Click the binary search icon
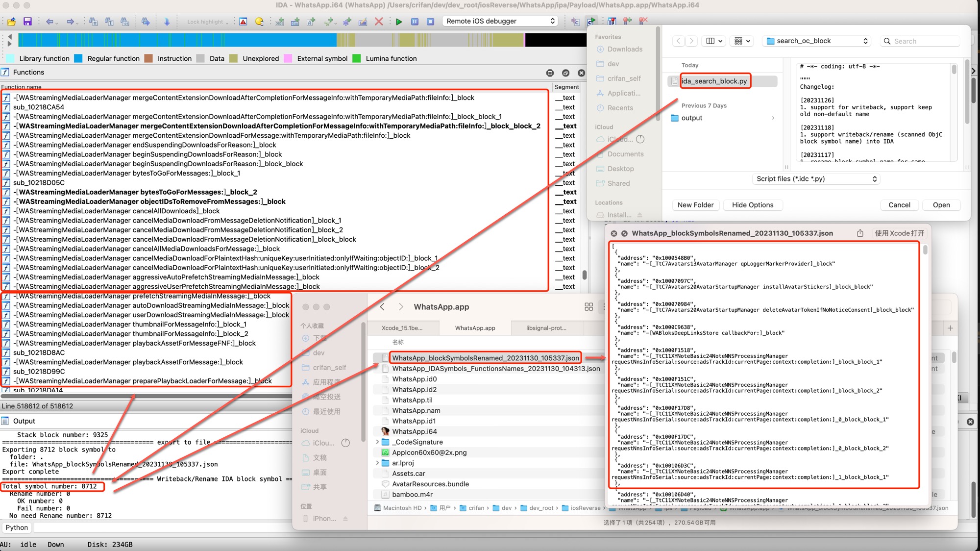The width and height of the screenshot is (980, 551). pos(125,22)
